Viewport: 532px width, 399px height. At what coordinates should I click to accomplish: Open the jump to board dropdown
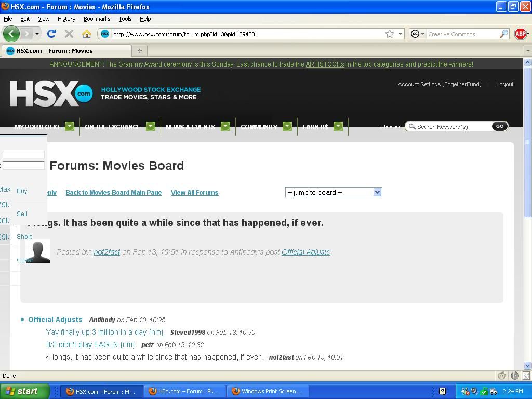tap(334, 192)
